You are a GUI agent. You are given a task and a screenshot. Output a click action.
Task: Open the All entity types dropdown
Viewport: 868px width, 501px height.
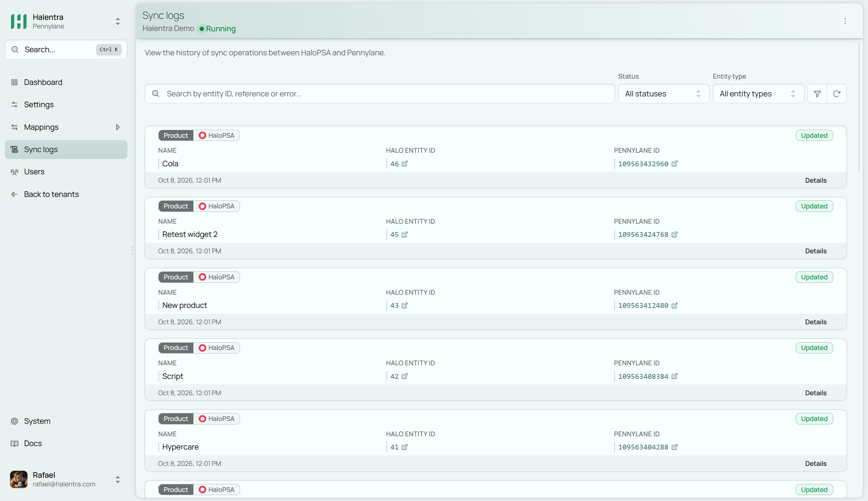[758, 94]
